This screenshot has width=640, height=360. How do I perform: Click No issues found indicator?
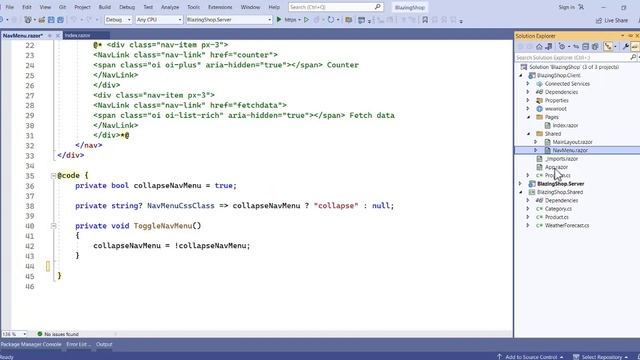58,334
